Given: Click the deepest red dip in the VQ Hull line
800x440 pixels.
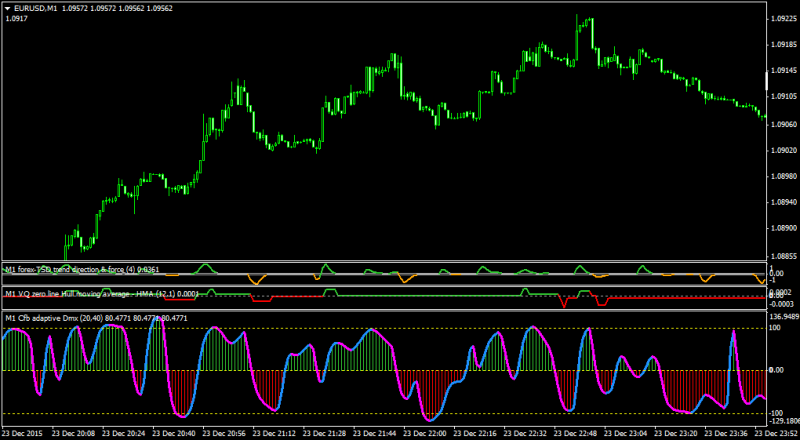Looking at the screenshot, I should 564,303.
